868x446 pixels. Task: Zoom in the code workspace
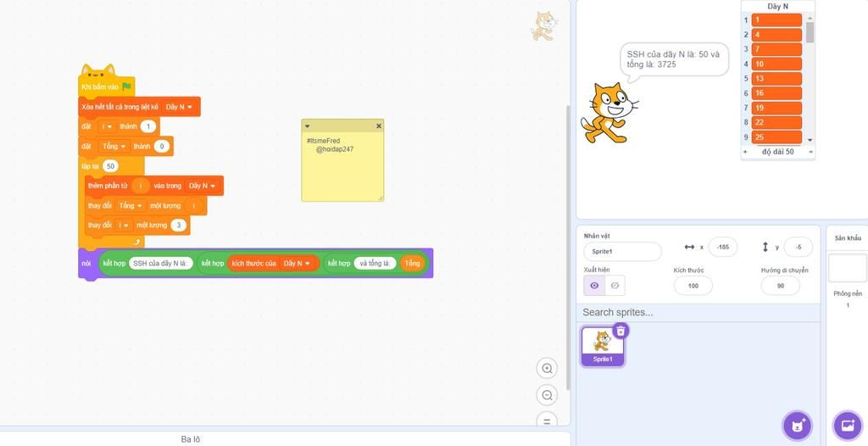(547, 369)
